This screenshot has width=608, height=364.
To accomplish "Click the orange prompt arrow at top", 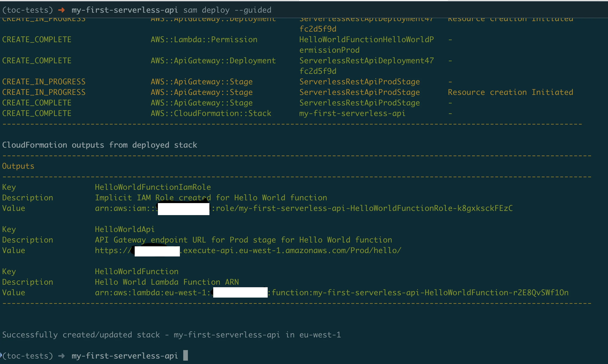I will pos(61,10).
